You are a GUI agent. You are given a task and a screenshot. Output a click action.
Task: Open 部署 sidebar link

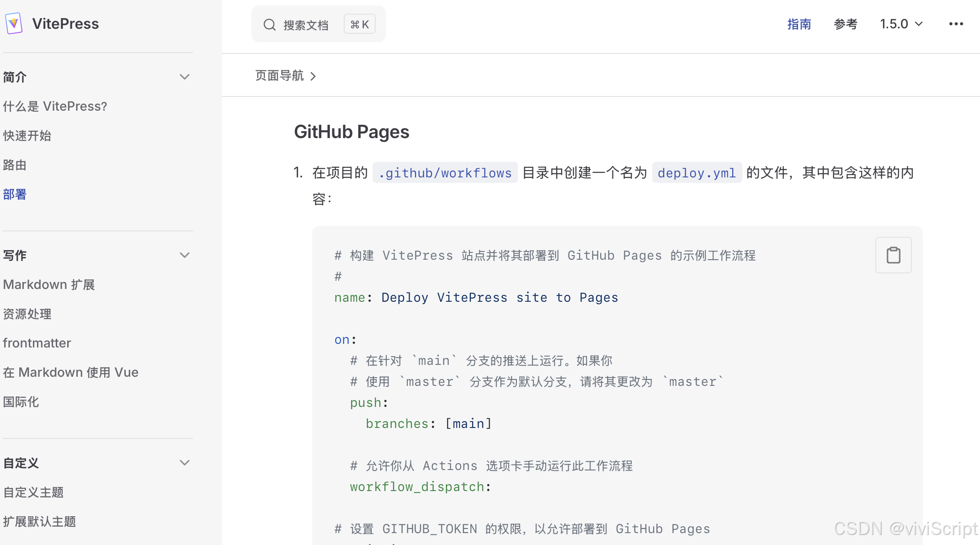15,194
